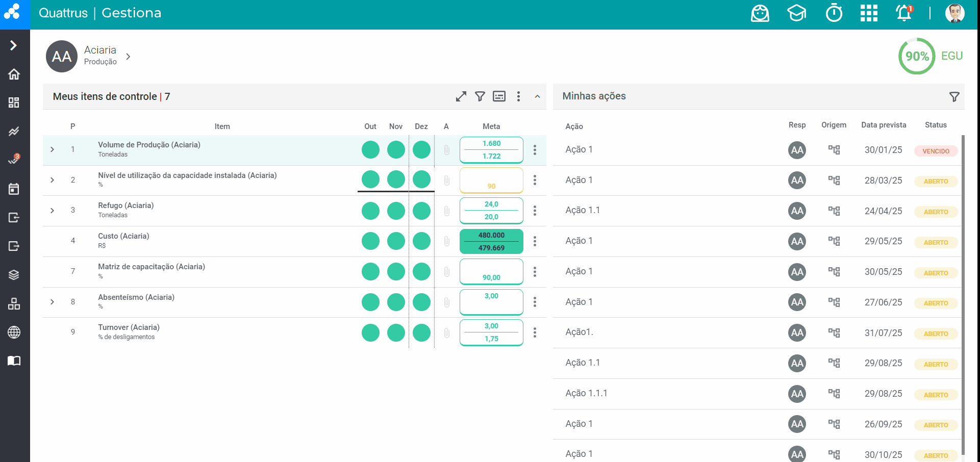The width and height of the screenshot is (980, 462).
Task: Filter Minhas ações list
Action: click(954, 97)
